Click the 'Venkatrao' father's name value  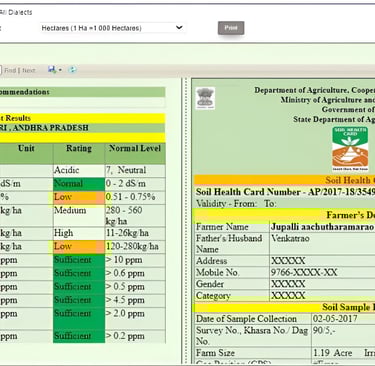click(290, 238)
